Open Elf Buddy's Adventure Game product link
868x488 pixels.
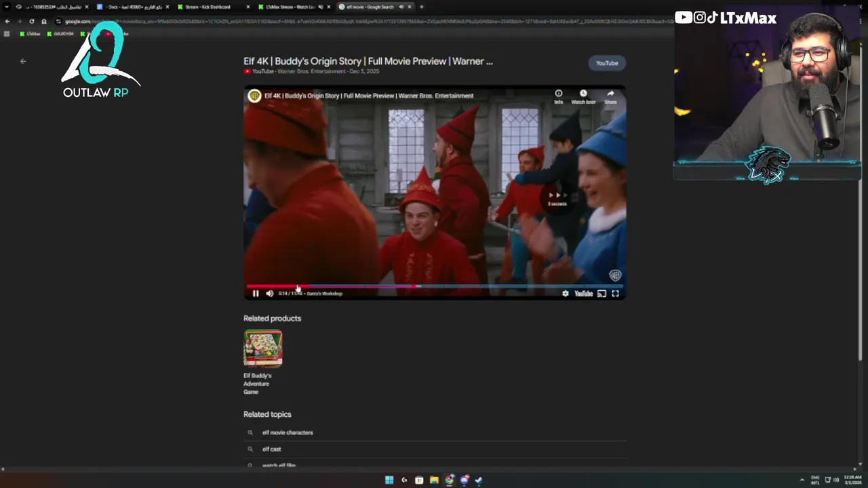258,384
